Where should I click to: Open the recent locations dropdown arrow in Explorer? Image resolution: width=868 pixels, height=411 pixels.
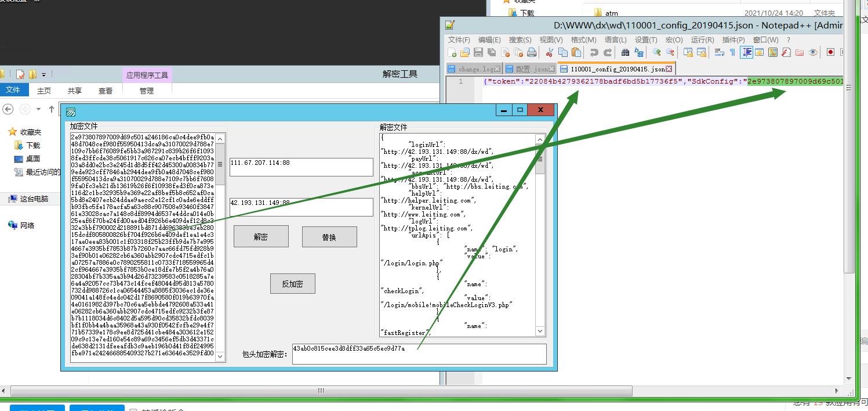click(x=39, y=109)
